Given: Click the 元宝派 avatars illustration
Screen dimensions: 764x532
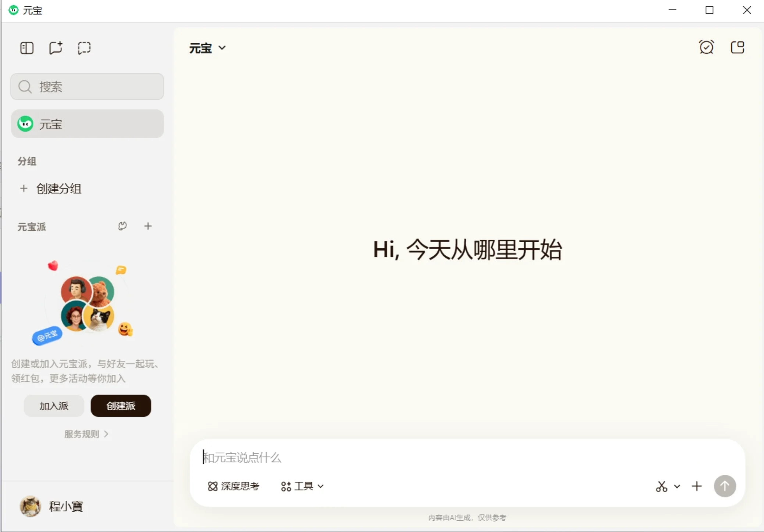Looking at the screenshot, I should point(87,303).
